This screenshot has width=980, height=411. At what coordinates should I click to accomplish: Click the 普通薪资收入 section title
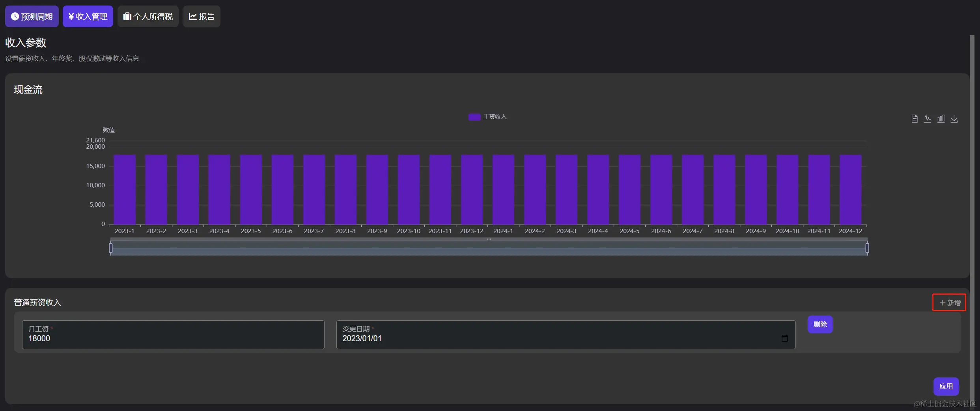tap(37, 303)
